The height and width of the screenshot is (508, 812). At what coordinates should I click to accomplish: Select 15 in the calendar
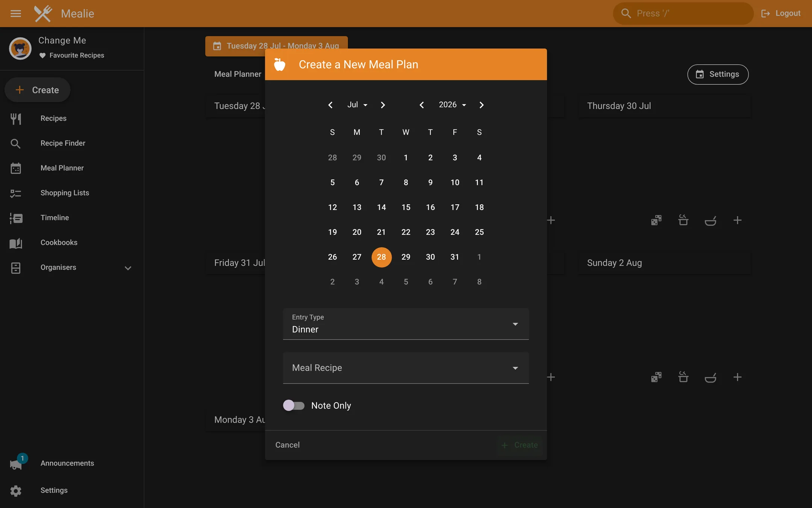click(x=406, y=207)
